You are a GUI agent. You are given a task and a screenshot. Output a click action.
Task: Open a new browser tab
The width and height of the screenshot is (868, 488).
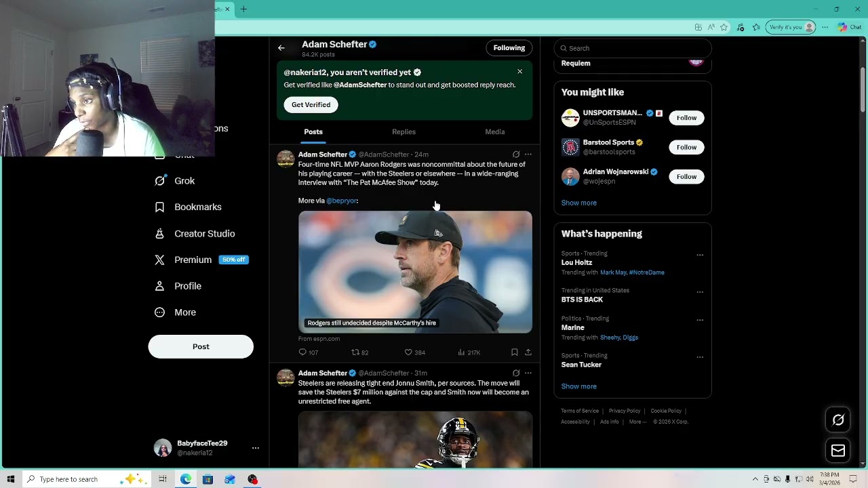[243, 9]
